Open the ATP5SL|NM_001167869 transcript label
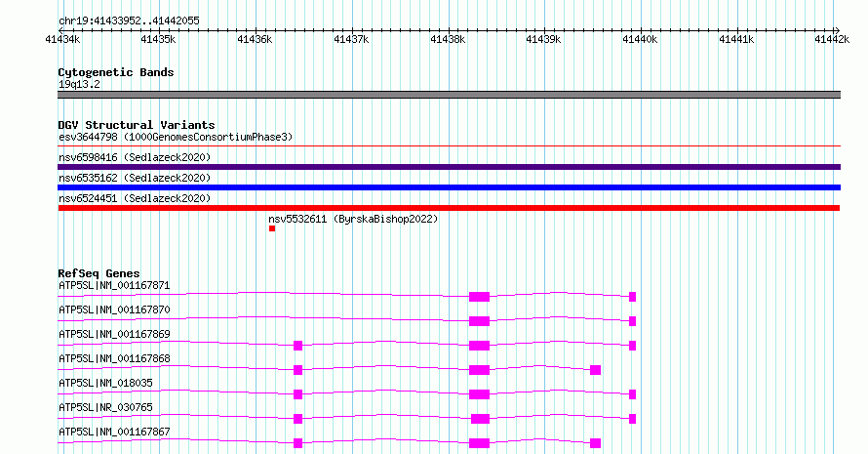This screenshot has width=868, height=454. pyautogui.click(x=114, y=334)
